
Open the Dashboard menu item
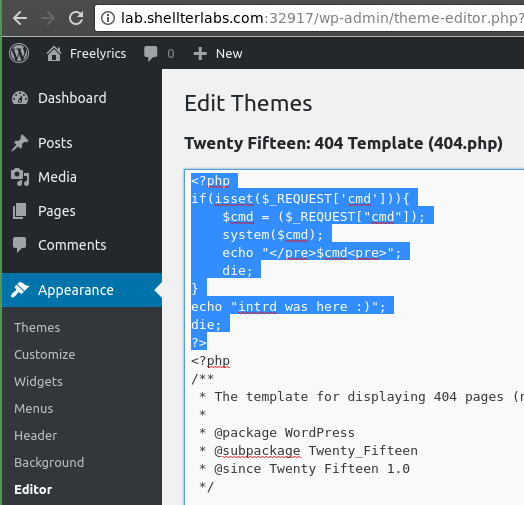point(72,98)
